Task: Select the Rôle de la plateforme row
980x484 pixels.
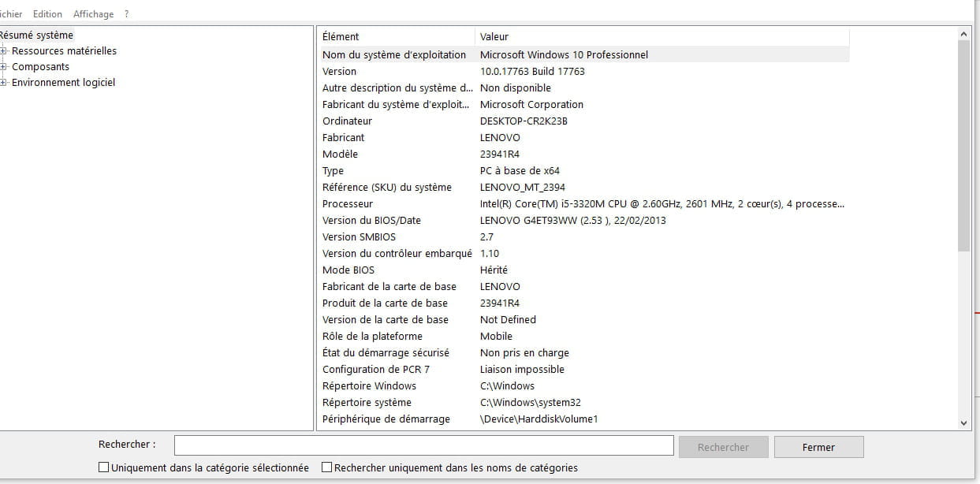Action: coord(583,336)
